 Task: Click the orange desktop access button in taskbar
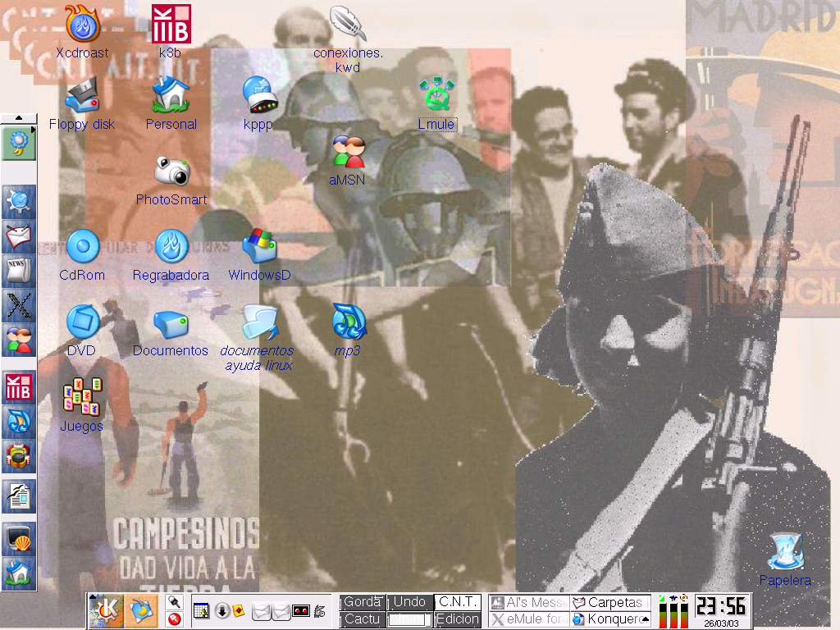click(x=141, y=610)
